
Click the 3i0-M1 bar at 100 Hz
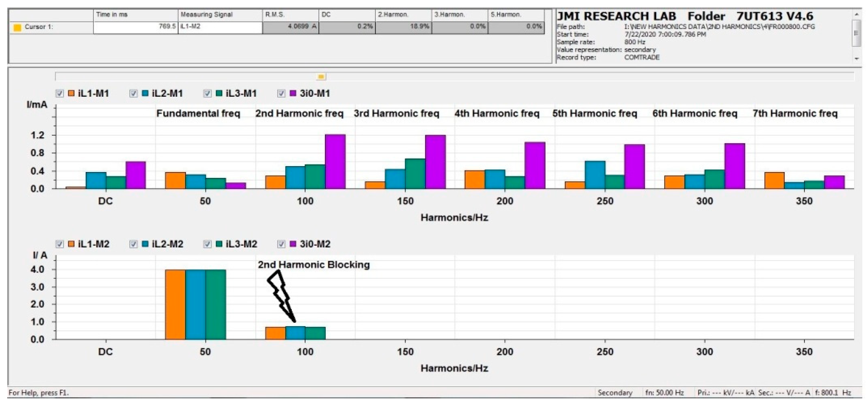[x=335, y=161]
